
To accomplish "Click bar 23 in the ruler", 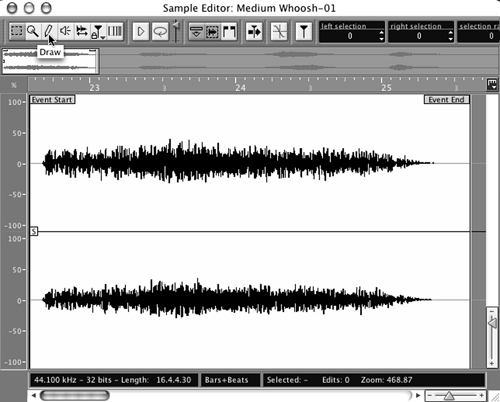I will coord(94,87).
